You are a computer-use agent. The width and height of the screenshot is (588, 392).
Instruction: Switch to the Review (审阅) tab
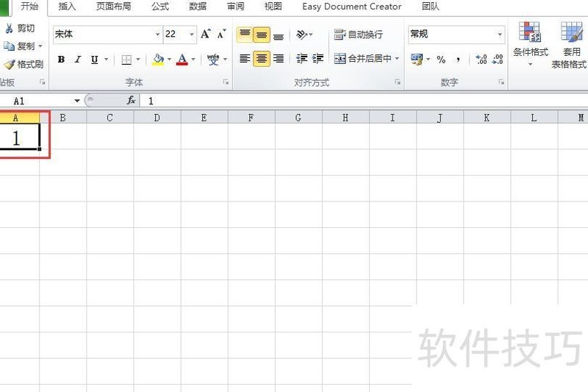point(235,7)
